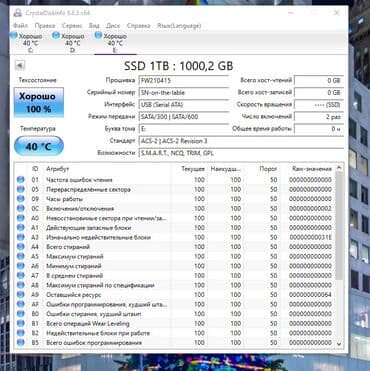Open the Сервис menu
This screenshot has width=370, height=371.
coord(72,26)
